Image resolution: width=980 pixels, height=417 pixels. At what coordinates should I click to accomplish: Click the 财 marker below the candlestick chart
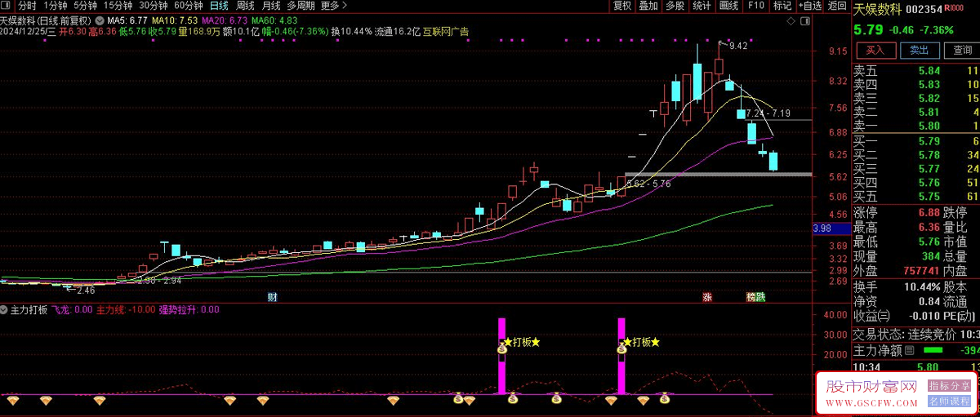point(272,297)
